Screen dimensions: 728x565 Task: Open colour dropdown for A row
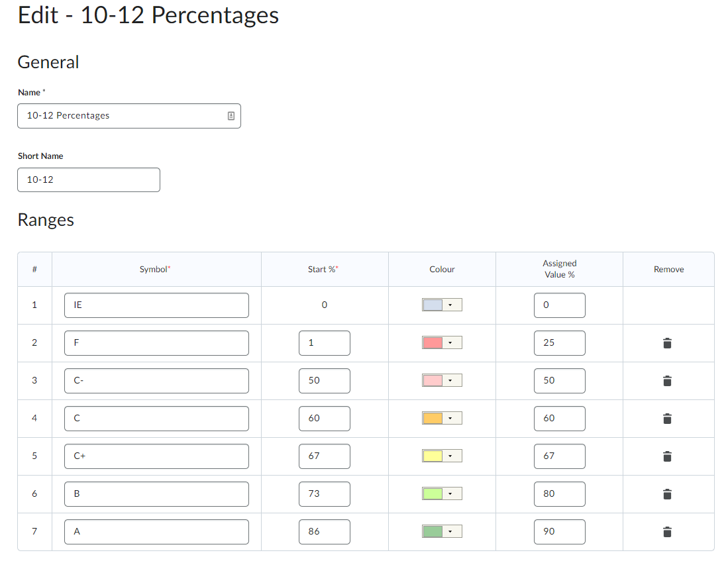(442, 531)
